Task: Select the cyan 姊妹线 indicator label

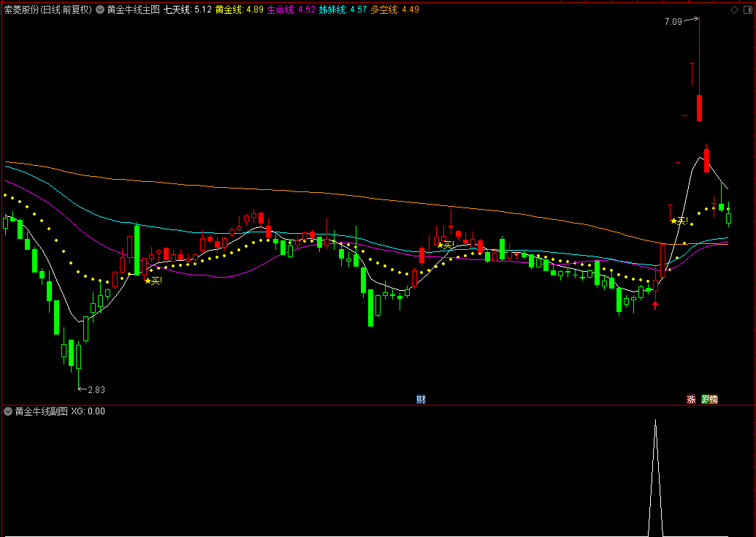Action: pyautogui.click(x=343, y=9)
